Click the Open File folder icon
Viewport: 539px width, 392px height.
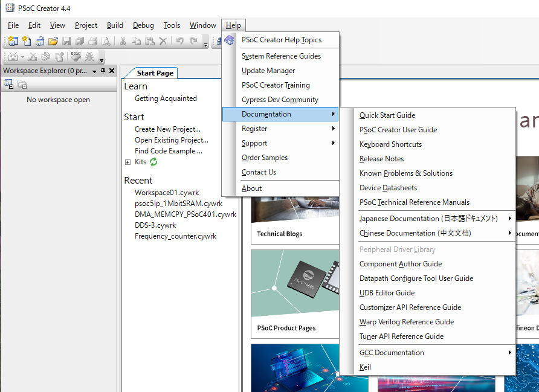[53, 41]
